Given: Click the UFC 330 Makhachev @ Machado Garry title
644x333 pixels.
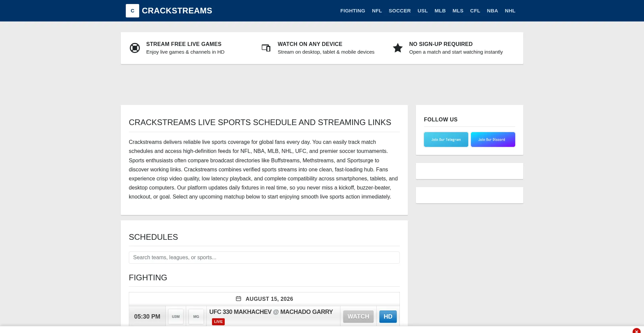Looking at the screenshot, I should click(x=271, y=312).
